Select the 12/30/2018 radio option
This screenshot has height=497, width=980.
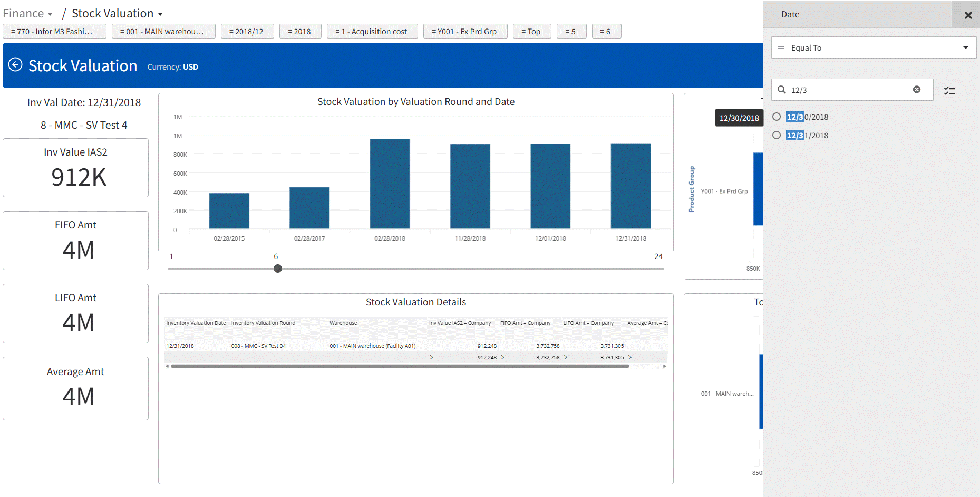point(777,117)
